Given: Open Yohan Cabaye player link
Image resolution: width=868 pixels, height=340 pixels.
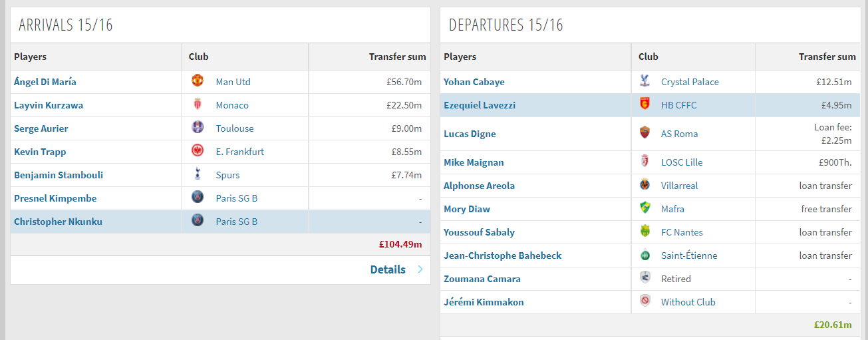Looking at the screenshot, I should click(474, 82).
